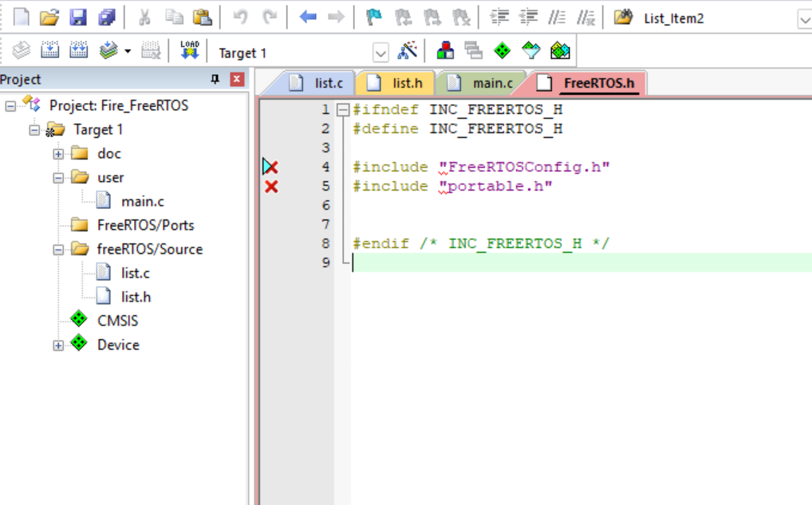This screenshot has height=505, width=812.
Task: Open Manage Run-Time Environment green diamond
Action: tap(502, 50)
